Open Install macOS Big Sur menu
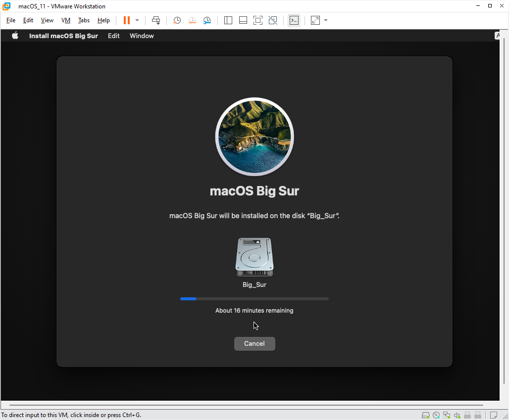The height and width of the screenshot is (420, 509). pos(63,36)
